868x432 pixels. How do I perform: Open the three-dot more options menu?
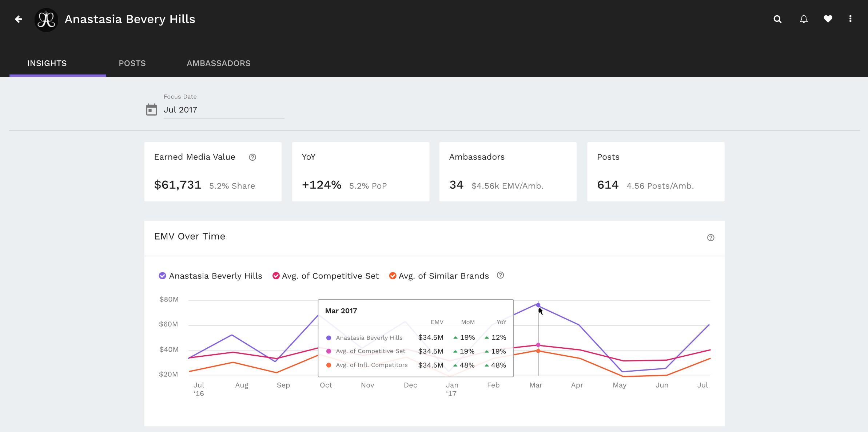[x=850, y=19]
